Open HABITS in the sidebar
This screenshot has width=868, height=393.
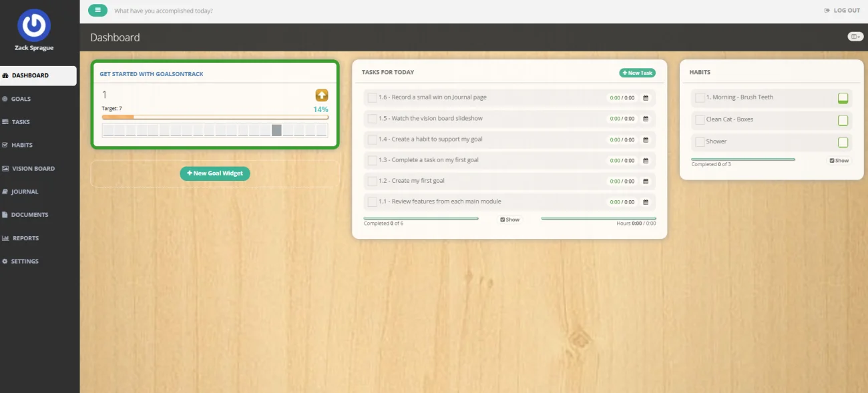(x=38, y=145)
